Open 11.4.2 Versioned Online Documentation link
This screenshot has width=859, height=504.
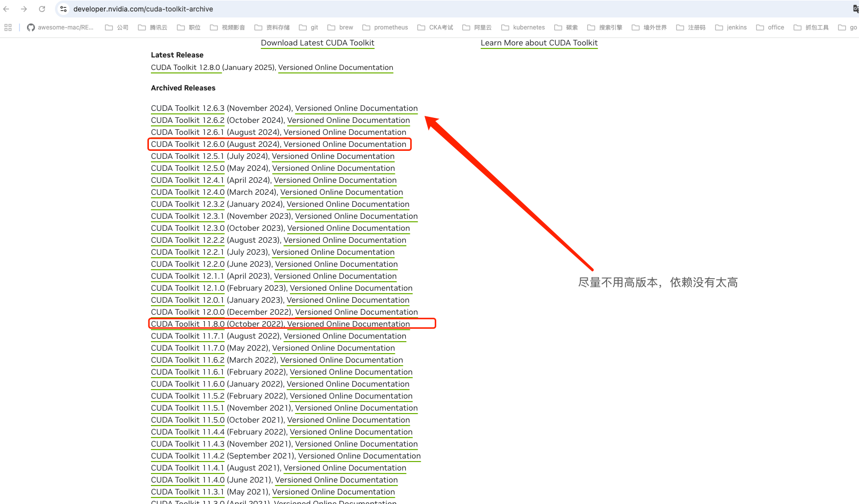pyautogui.click(x=359, y=456)
